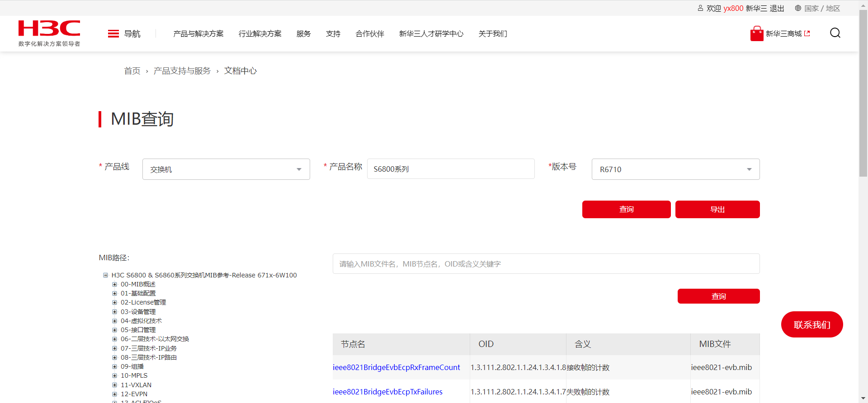Focus the MIB keyword search input field

pos(546,264)
